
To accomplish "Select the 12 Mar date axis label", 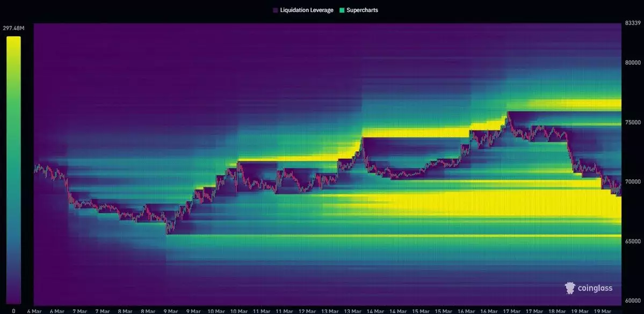I will 306,311.
